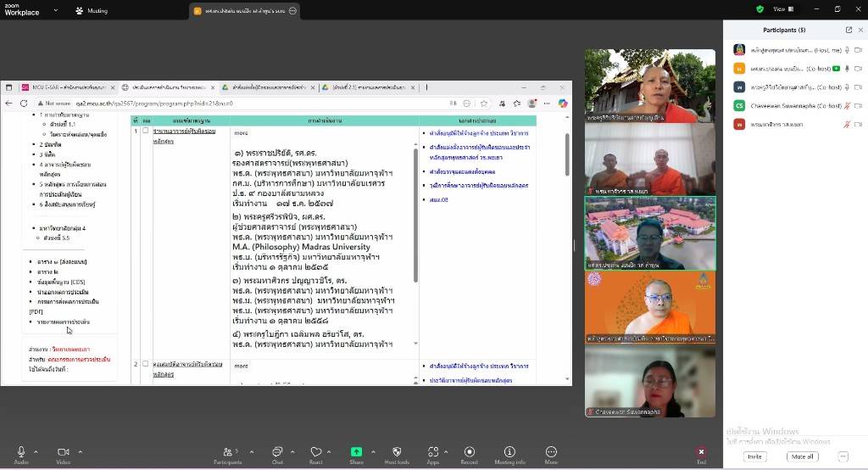Image resolution: width=868 pixels, height=470 pixels.
Task: Expand share options arrow next to Share
Action: (374, 451)
